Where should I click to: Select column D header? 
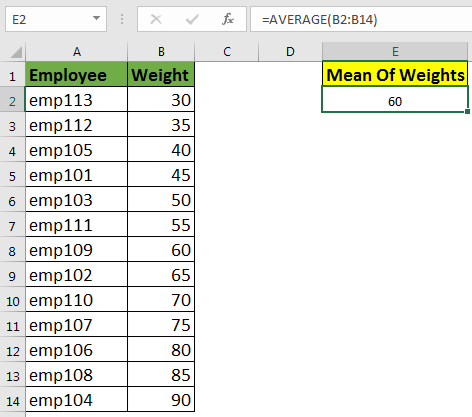tap(290, 52)
